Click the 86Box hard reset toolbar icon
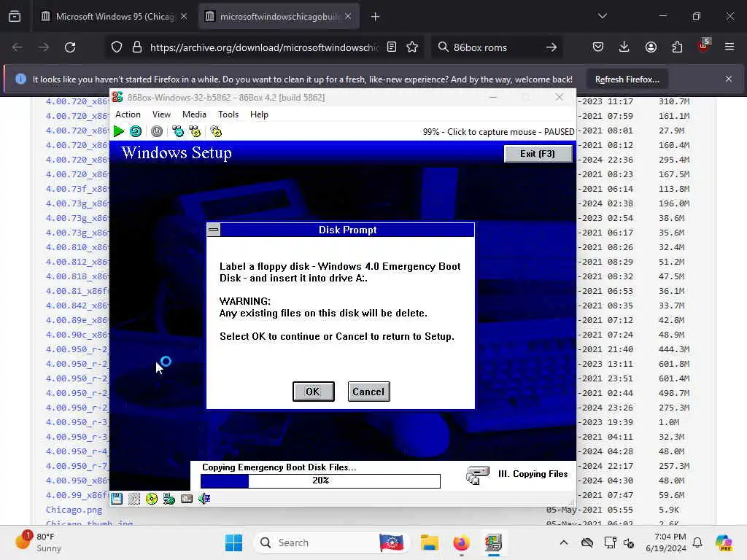Viewport: 747px width, 560px height. [135, 131]
